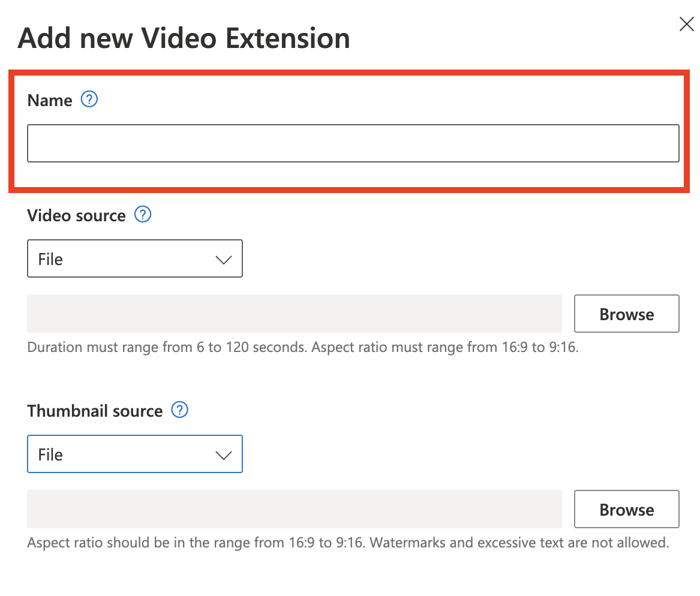Viewport: 700px width, 596px height.
Task: Click the Video source dropdown chevron arrow
Action: pos(223,260)
